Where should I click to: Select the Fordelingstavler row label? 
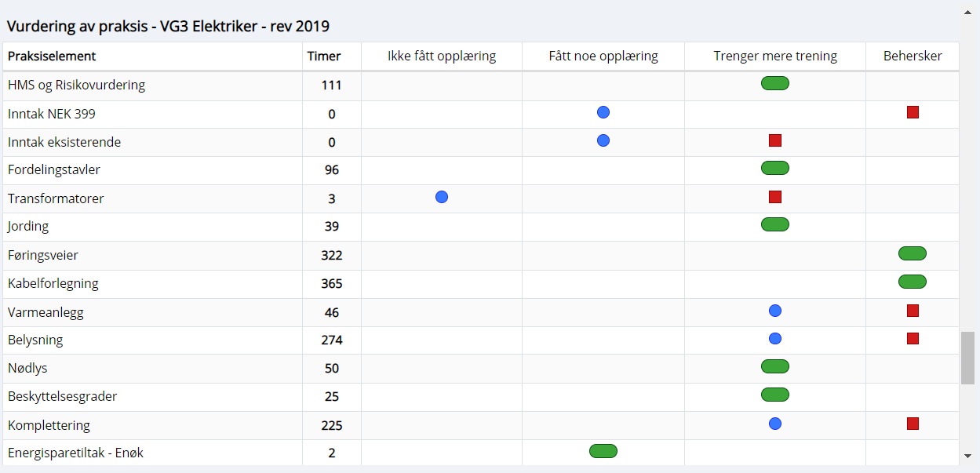[54, 169]
